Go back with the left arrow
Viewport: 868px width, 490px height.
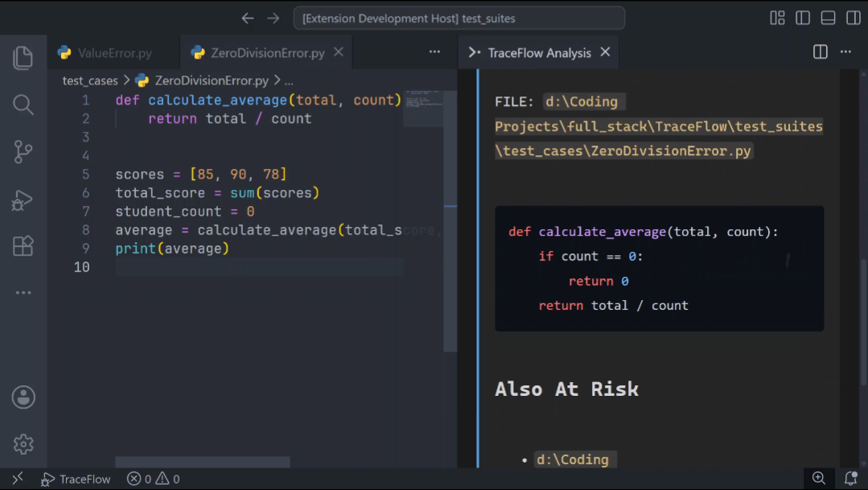tap(248, 19)
